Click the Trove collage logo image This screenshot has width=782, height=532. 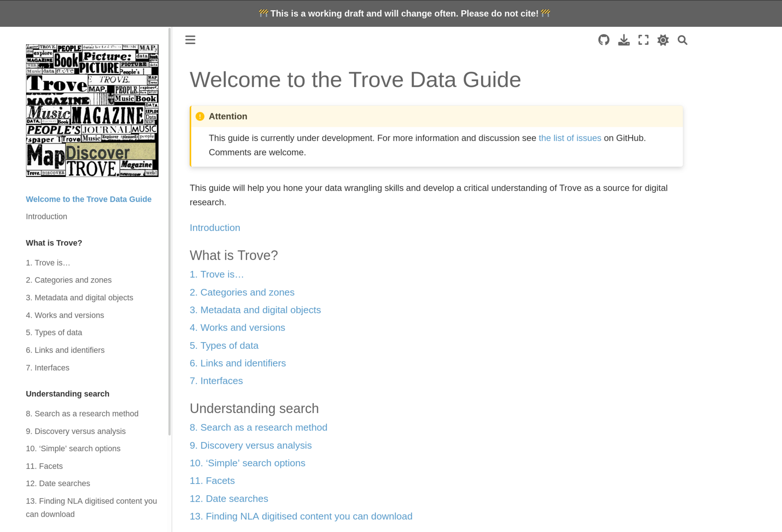pyautogui.click(x=92, y=110)
